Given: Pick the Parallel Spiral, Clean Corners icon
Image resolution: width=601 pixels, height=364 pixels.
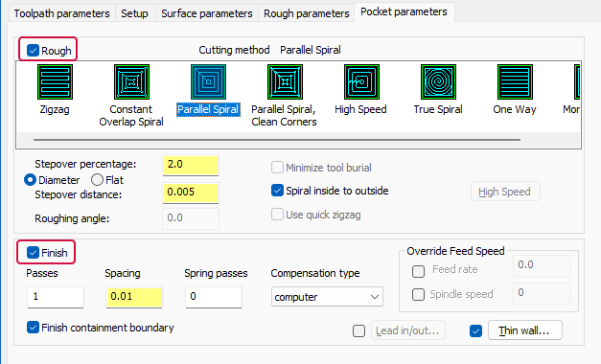Looking at the screenshot, I should pos(285,82).
